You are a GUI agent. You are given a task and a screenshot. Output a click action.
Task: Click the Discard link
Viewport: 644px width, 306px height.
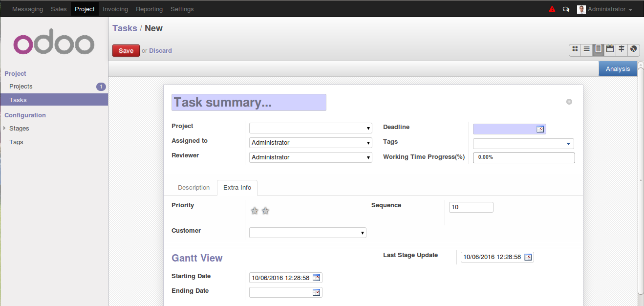pyautogui.click(x=160, y=51)
